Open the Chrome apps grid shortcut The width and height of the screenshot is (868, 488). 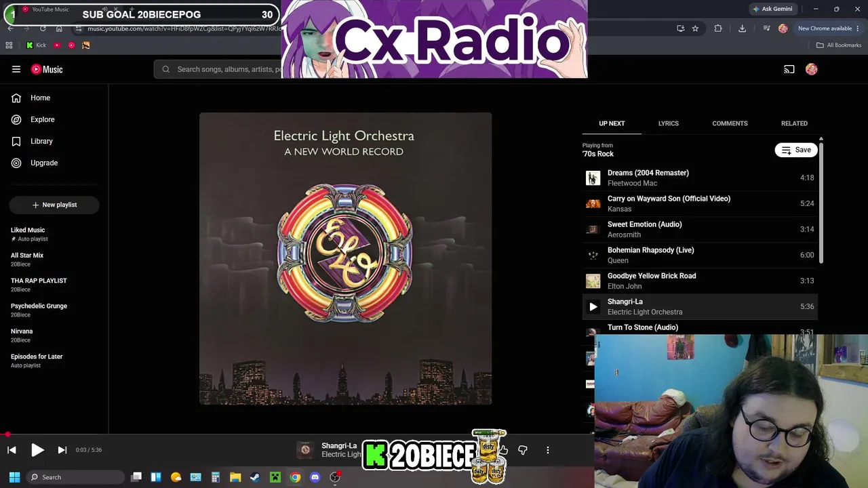click(x=9, y=45)
